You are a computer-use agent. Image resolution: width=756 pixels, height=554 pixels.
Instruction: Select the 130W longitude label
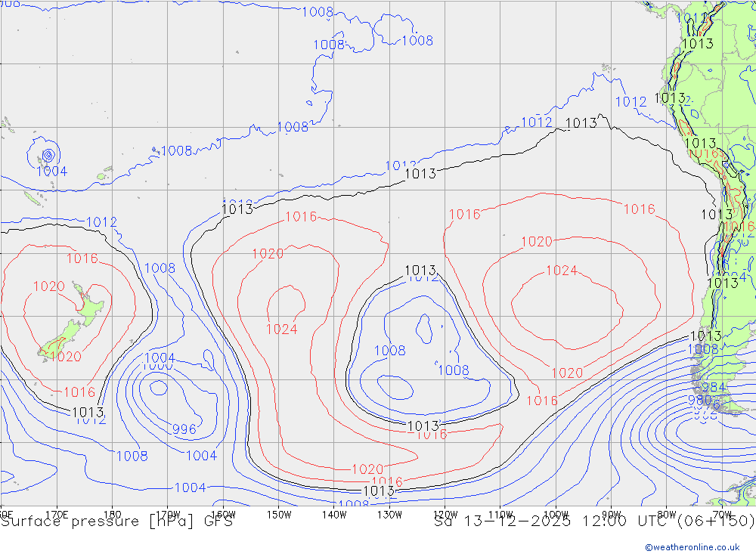click(x=389, y=515)
